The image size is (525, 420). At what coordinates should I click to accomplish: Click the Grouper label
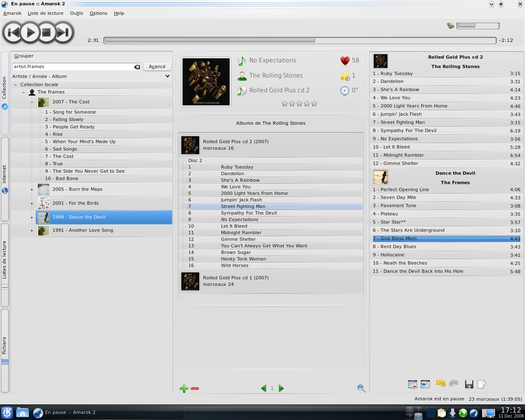point(24,56)
